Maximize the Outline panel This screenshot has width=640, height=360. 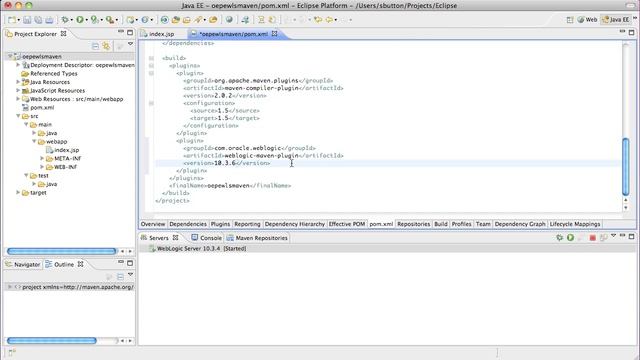[130, 263]
